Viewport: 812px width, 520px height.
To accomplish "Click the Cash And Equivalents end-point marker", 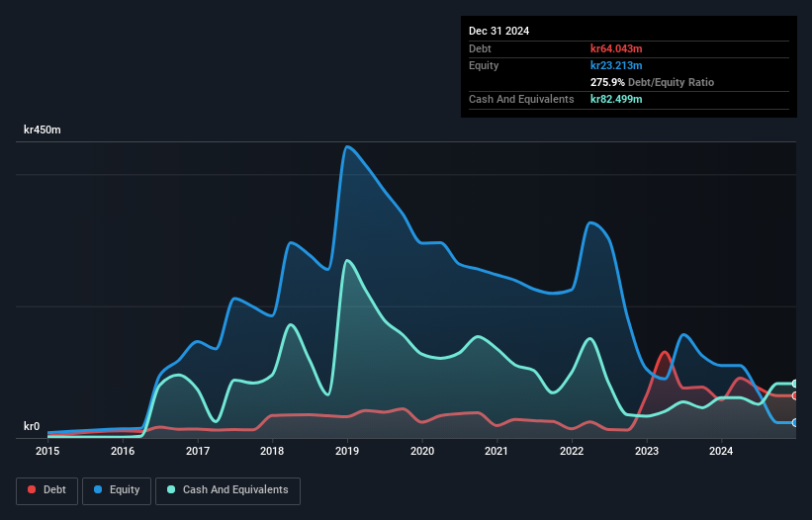I will point(794,384).
